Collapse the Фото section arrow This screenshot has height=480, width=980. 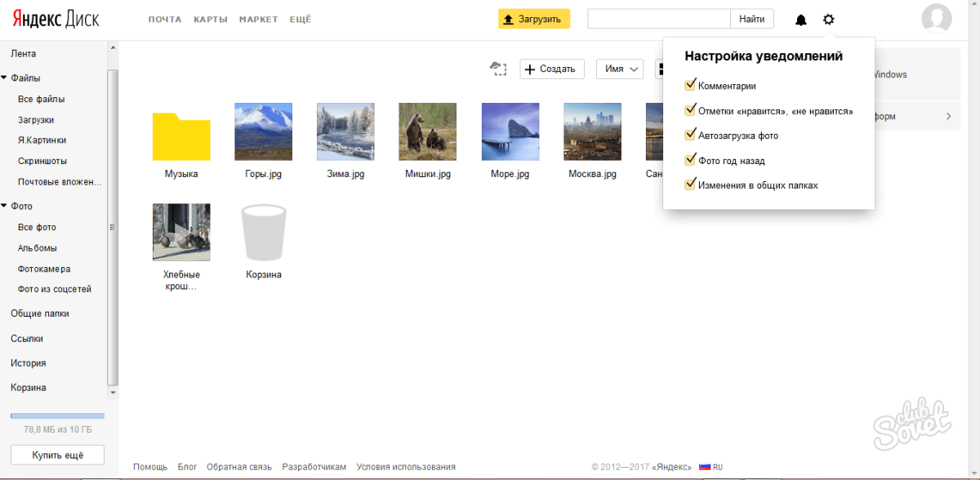click(x=4, y=207)
